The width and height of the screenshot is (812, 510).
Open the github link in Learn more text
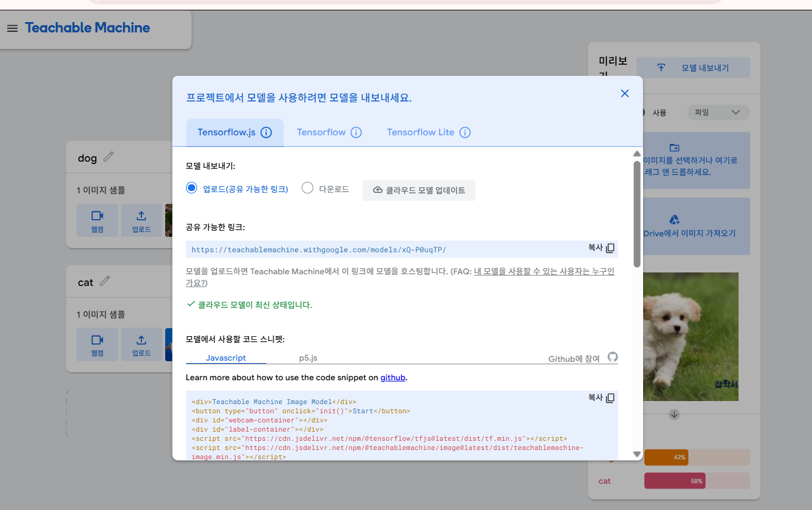pyautogui.click(x=393, y=378)
